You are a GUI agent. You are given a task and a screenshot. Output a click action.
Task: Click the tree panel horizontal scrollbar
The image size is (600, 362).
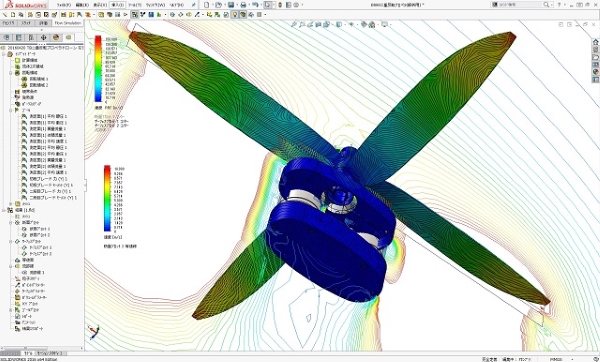42,349
